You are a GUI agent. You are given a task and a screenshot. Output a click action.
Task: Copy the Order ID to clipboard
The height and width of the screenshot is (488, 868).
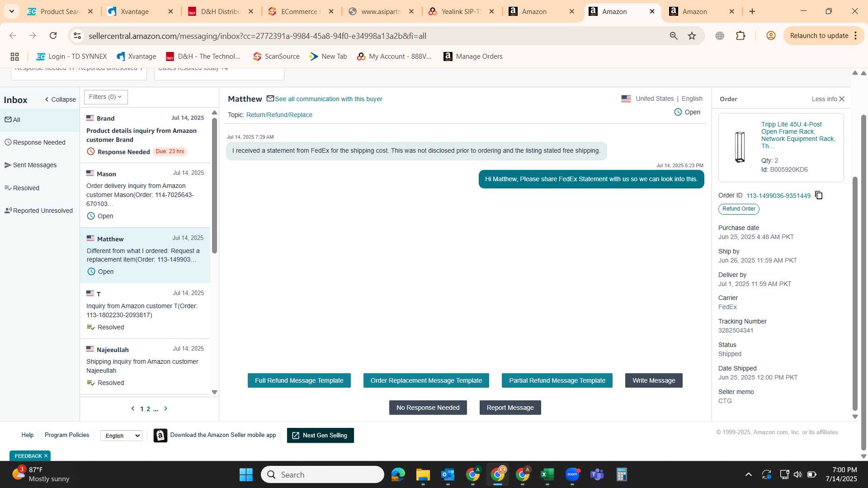[819, 195]
